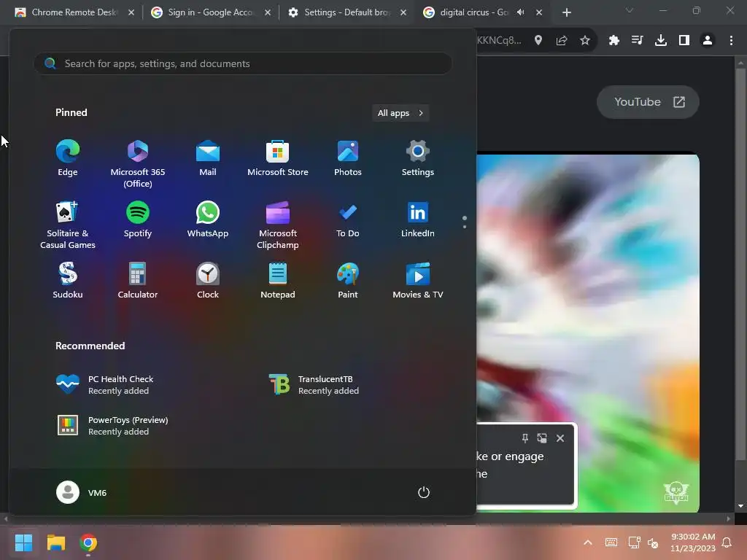747x560 pixels.
Task: Open Chrome tab search dropdown
Action: coord(630,10)
